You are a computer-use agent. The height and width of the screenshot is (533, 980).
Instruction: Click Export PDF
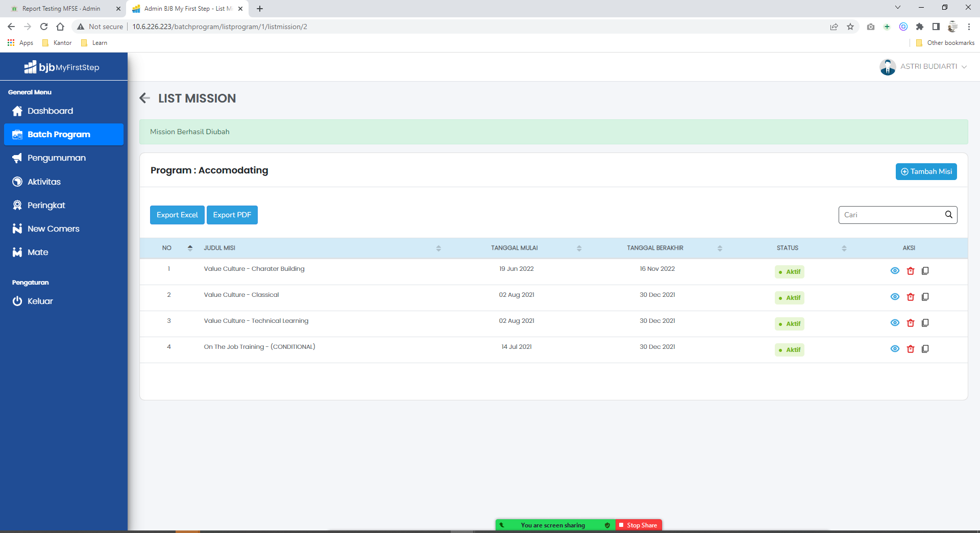[x=232, y=215]
